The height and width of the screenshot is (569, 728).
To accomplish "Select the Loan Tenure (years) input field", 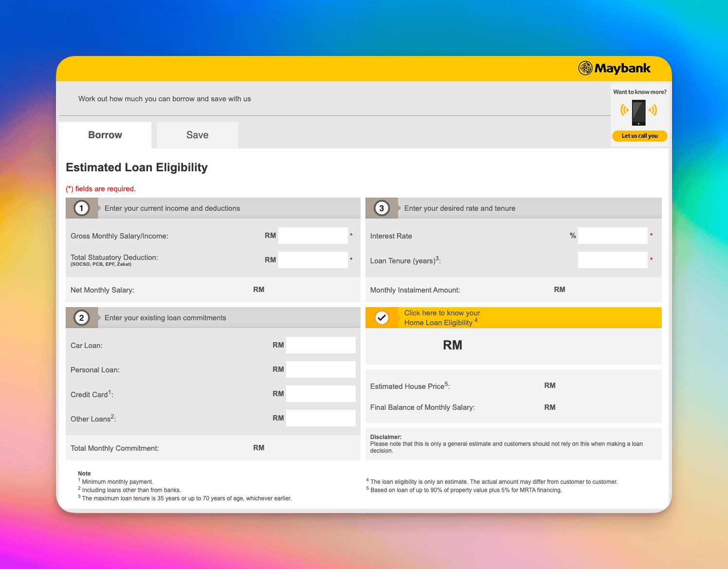I will [613, 260].
